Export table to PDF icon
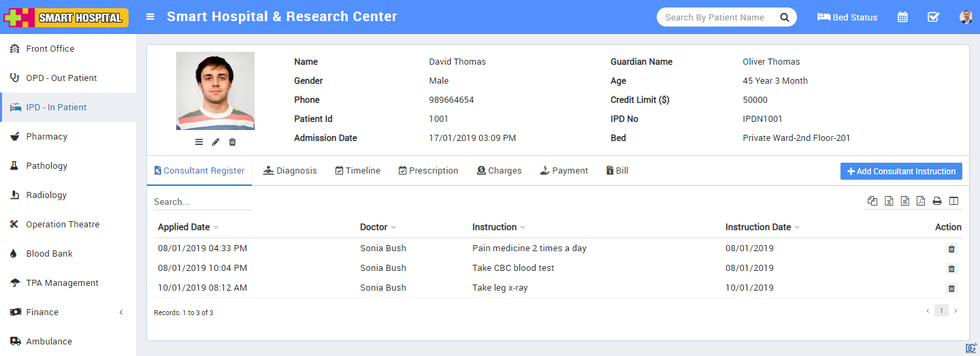 coord(921,201)
